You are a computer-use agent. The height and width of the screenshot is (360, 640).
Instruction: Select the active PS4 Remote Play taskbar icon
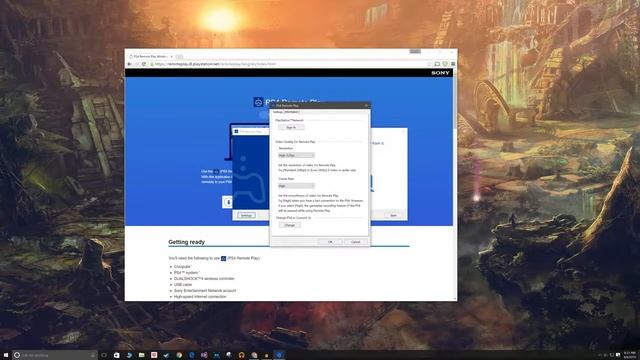279,355
